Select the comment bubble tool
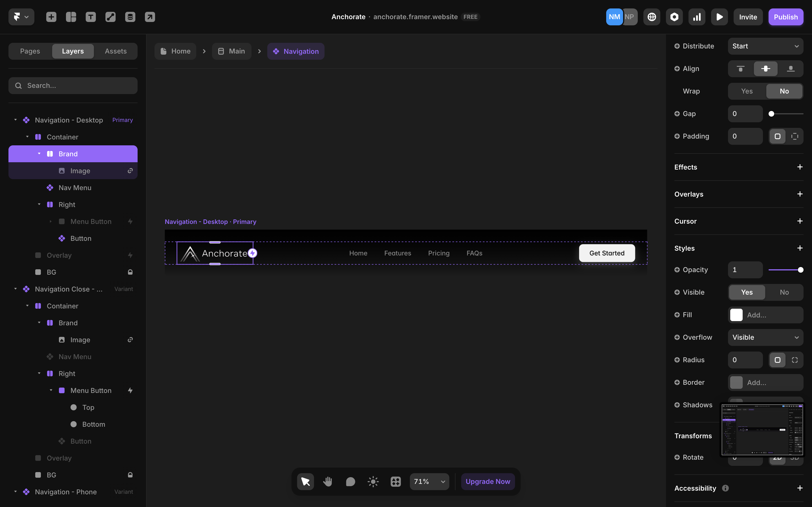 point(350,482)
